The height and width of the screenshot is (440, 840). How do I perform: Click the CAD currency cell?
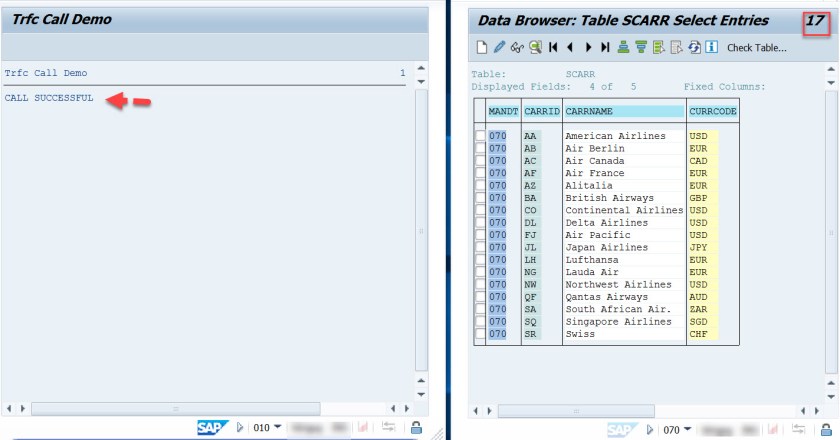(703, 161)
